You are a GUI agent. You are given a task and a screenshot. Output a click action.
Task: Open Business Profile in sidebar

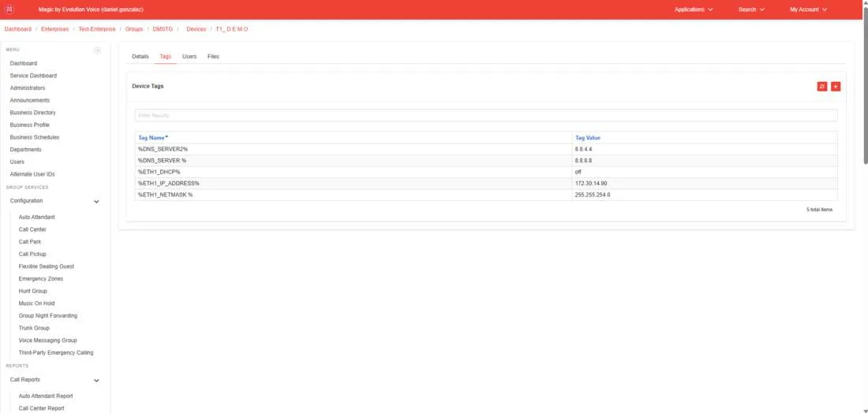[29, 125]
